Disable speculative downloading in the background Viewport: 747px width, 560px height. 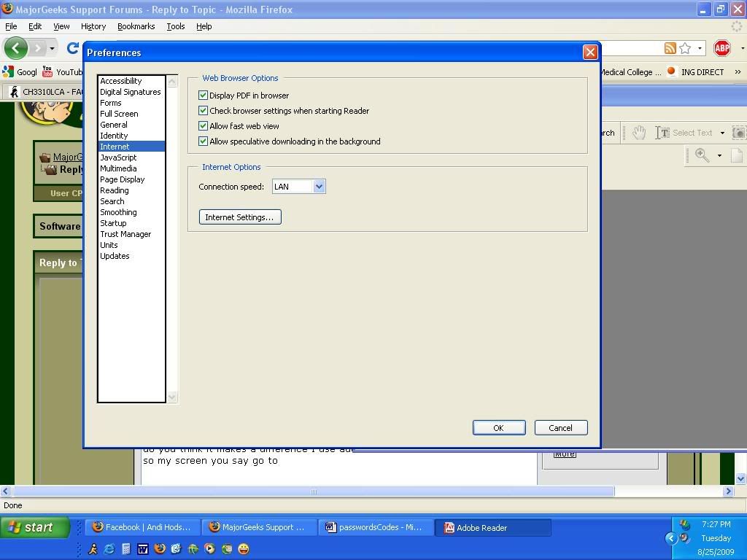coord(204,141)
